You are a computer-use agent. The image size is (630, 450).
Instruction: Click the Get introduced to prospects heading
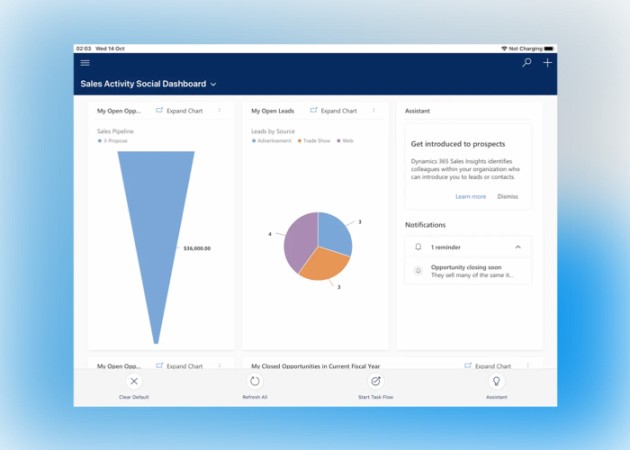[458, 144]
